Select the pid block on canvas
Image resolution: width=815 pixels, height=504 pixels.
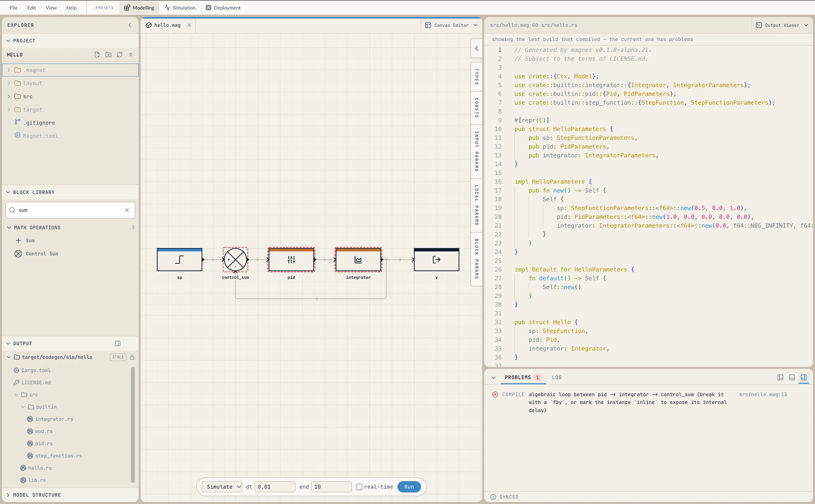(x=291, y=259)
